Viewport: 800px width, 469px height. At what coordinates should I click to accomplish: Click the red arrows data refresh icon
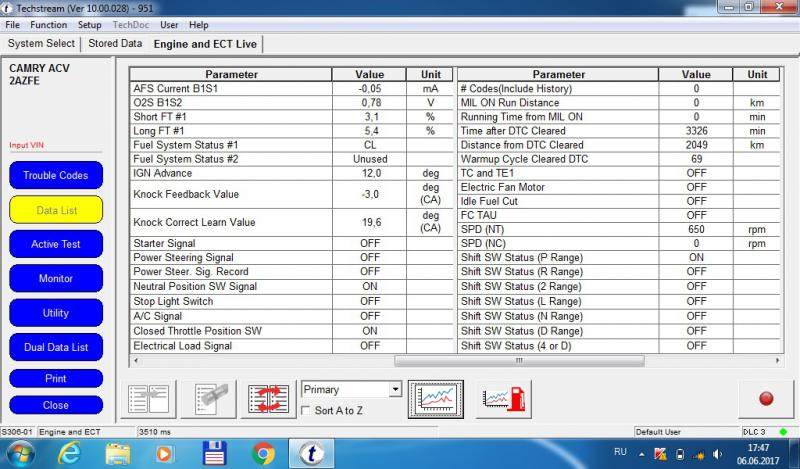coord(269,398)
